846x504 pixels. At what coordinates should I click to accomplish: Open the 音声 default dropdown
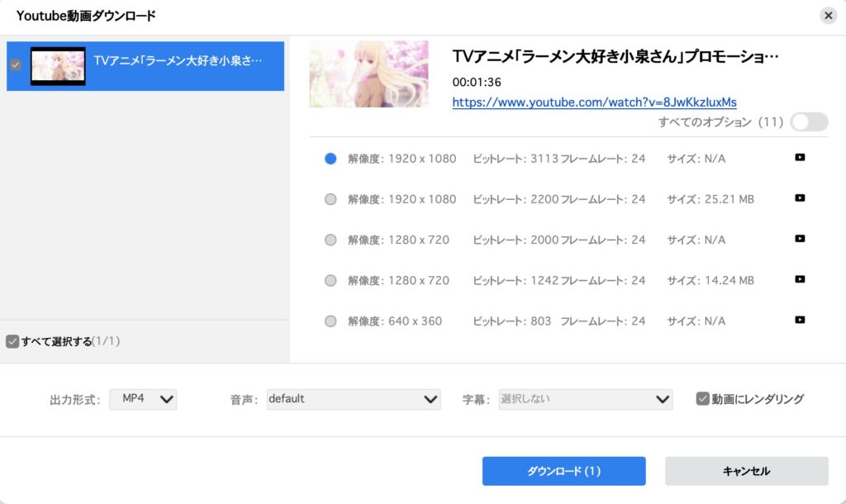coord(354,399)
